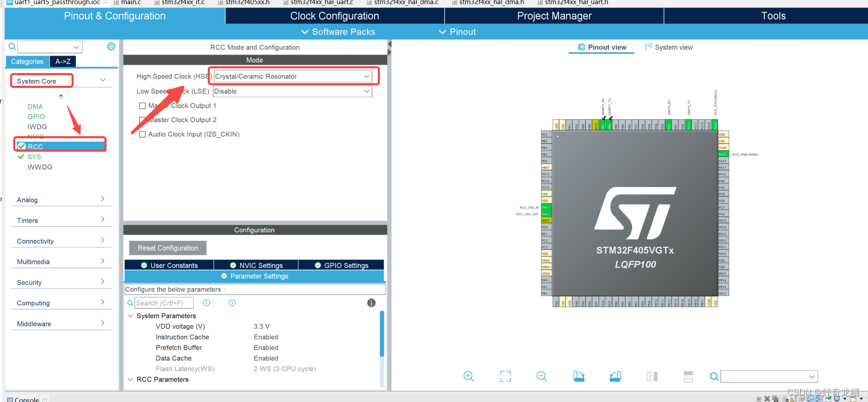Click the Terminate square icon in Console
The width and height of the screenshot is (868, 402).
pyautogui.click(x=759, y=399)
